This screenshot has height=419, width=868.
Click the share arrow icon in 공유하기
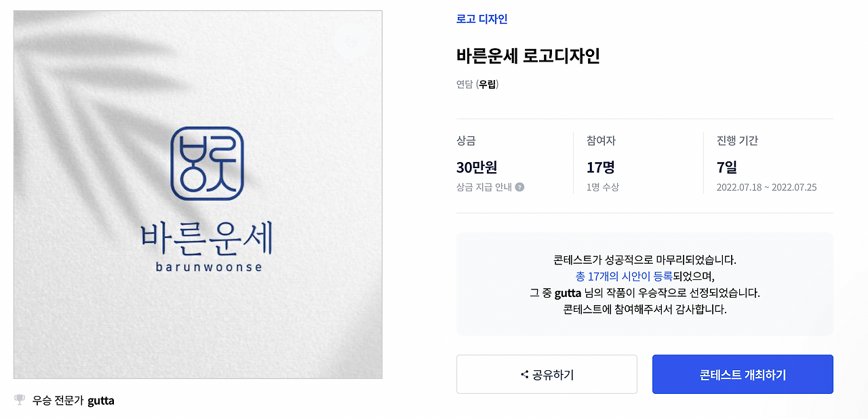point(524,374)
